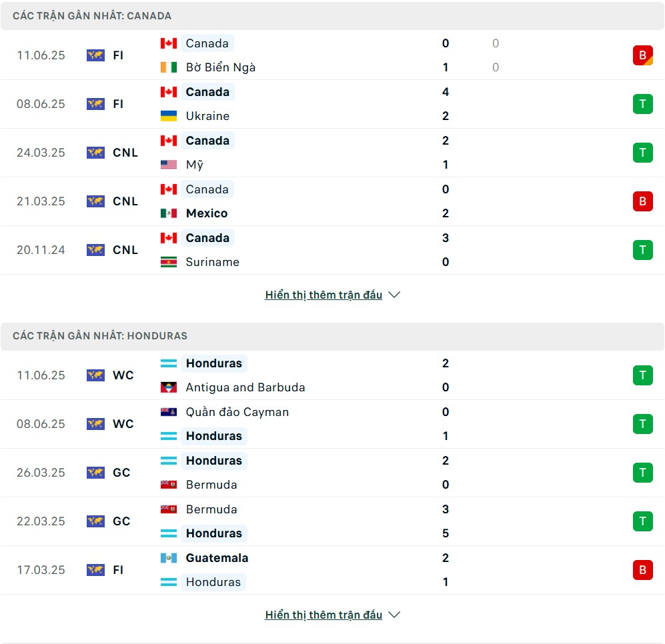The width and height of the screenshot is (665, 644).
Task: Click the red B badge for Guatemala vs Honduras
Action: coord(642,570)
